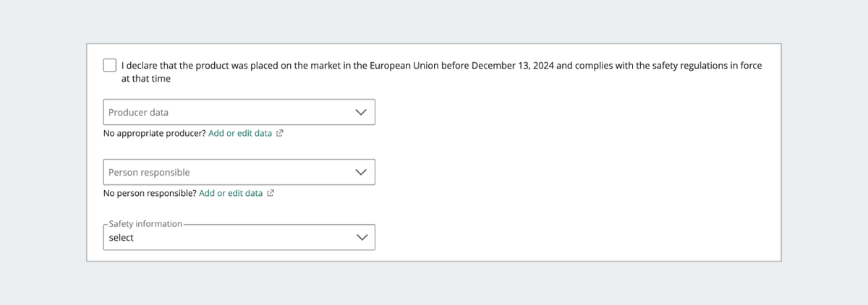The width and height of the screenshot is (868, 305).
Task: Click external-link icon beside producer edit link
Action: [x=279, y=134]
